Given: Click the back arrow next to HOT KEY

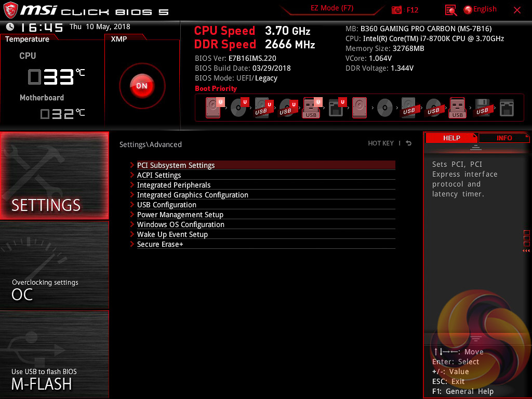Looking at the screenshot, I should click(408, 143).
